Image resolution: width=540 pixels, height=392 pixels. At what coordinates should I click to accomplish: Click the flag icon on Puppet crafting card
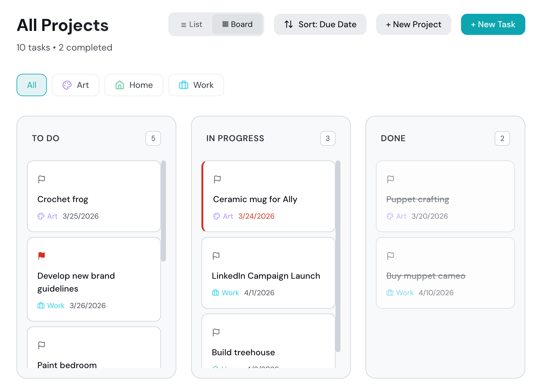(391, 179)
